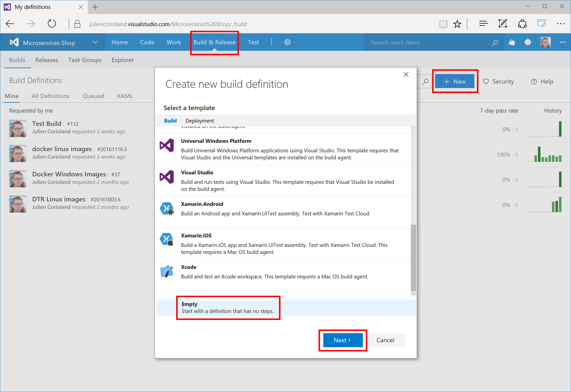Click the Build & Release menu tab
This screenshot has height=392, width=571.
215,42
